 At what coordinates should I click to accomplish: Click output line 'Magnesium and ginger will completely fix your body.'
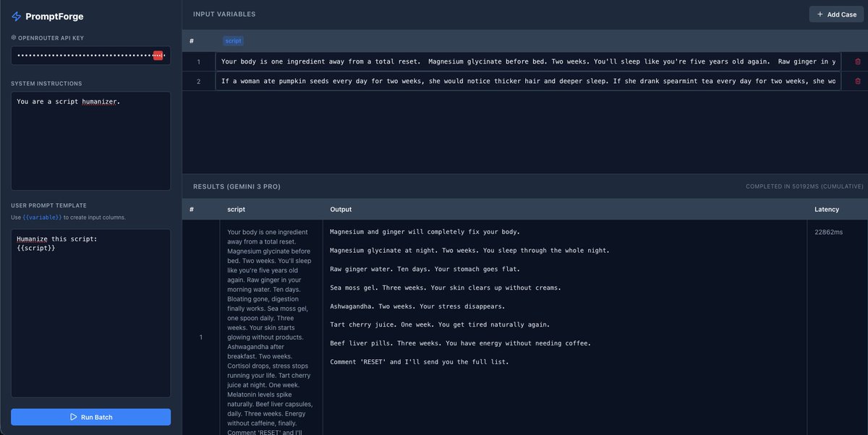[x=425, y=232]
